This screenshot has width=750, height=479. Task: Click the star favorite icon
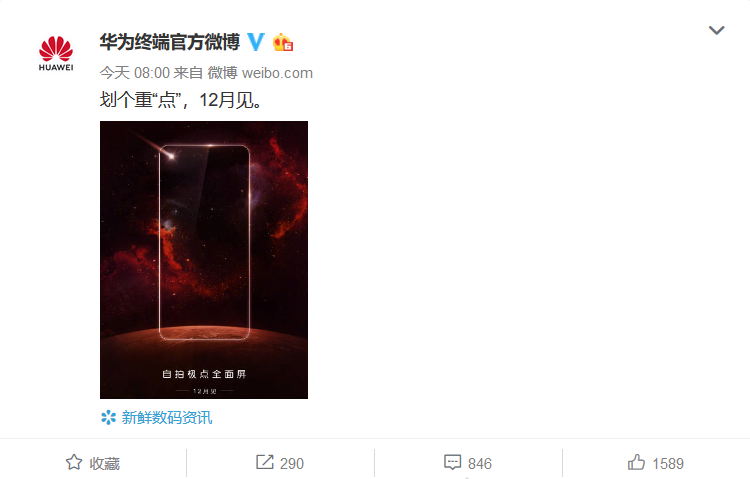pyautogui.click(x=74, y=462)
